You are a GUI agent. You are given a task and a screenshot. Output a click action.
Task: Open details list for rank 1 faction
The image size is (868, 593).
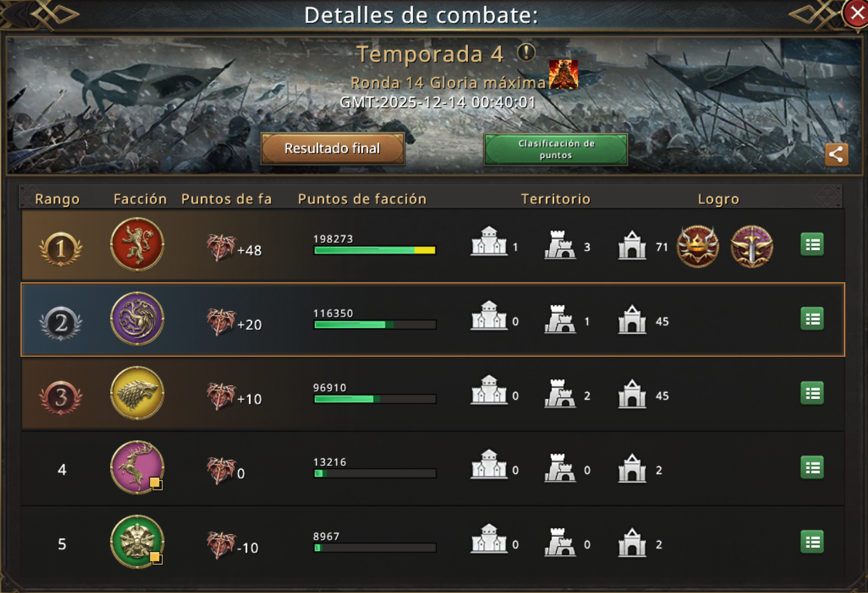pos(812,244)
